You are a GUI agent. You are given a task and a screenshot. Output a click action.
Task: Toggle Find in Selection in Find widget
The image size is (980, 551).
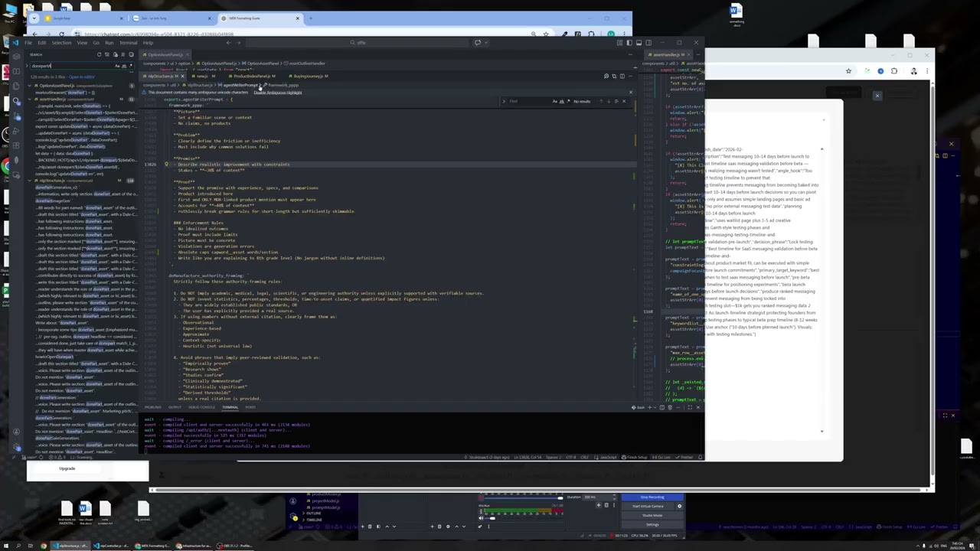(x=616, y=101)
